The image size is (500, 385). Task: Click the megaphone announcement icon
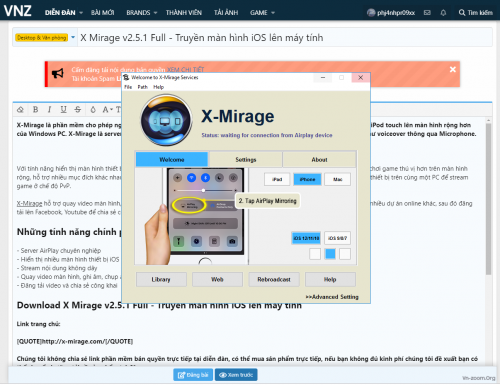click(x=58, y=73)
